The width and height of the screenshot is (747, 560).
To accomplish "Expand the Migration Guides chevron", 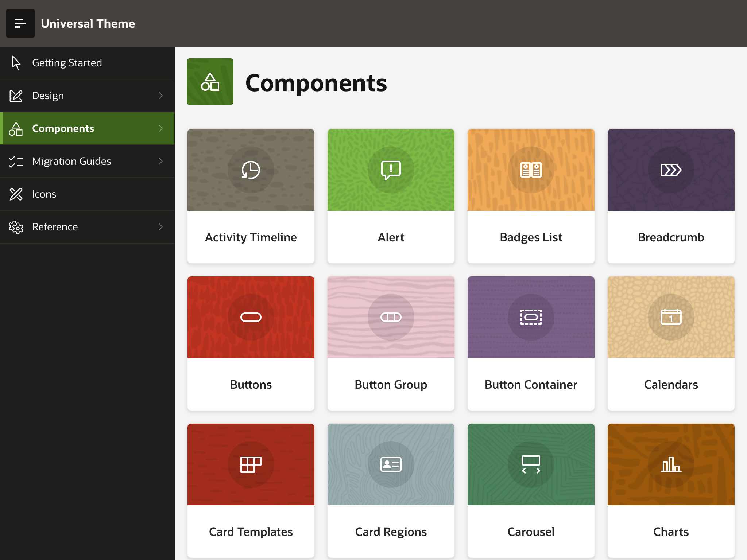I will pyautogui.click(x=161, y=161).
